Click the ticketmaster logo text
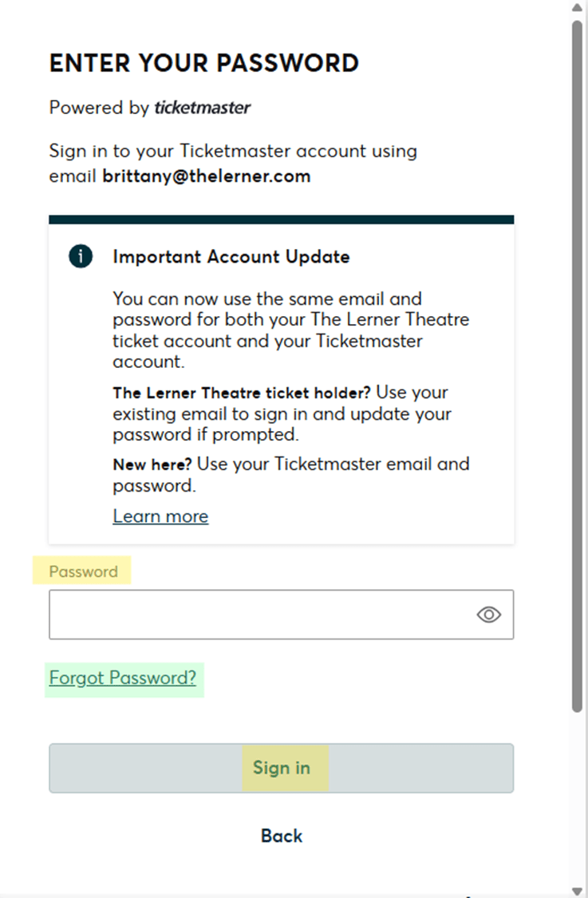Screen dimensions: 588x898 tap(202, 107)
